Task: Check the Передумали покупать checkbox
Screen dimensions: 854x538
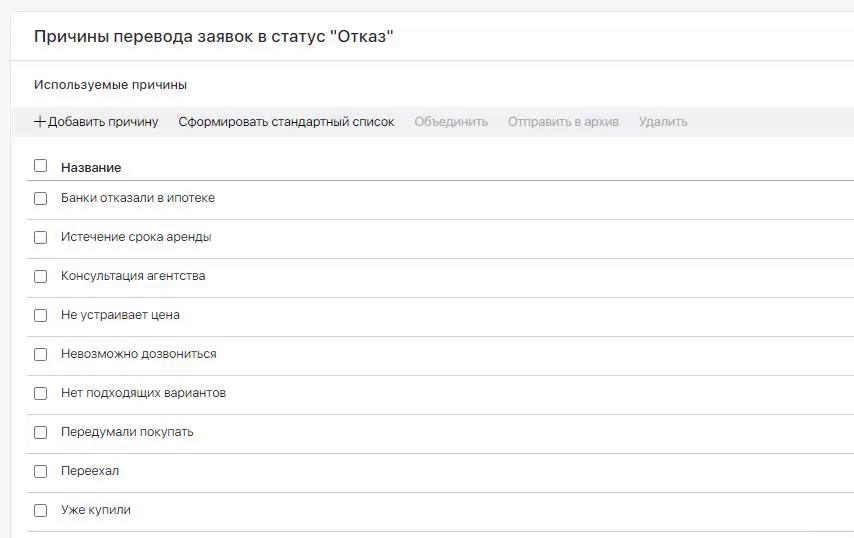Action: pos(41,432)
